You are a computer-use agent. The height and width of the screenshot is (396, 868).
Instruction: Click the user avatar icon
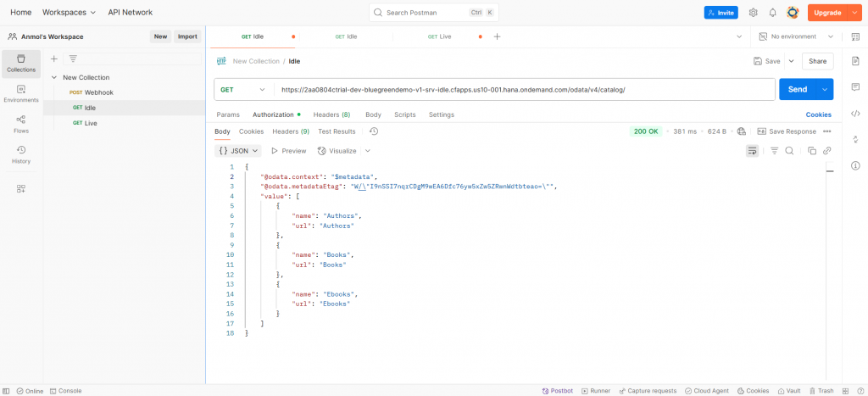(x=793, y=13)
